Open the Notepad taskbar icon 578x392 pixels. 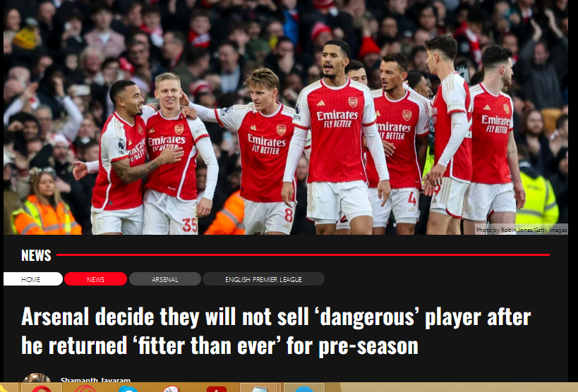click(x=259, y=389)
